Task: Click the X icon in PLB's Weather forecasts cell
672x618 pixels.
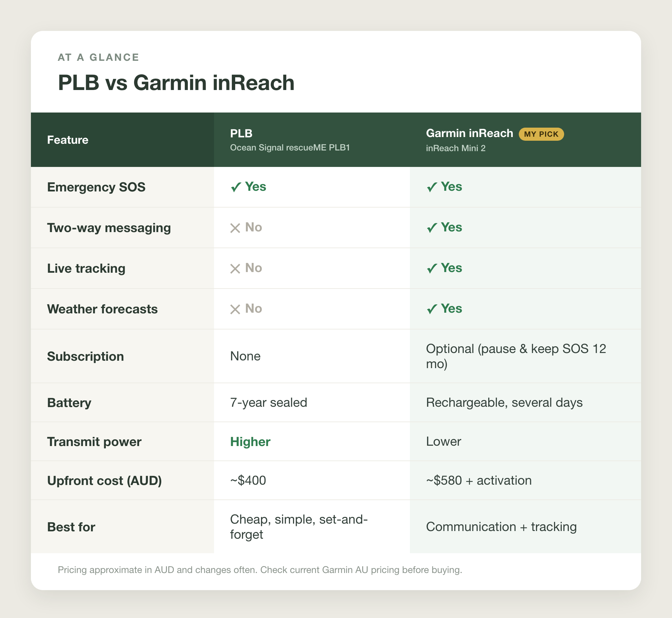Action: pos(235,309)
